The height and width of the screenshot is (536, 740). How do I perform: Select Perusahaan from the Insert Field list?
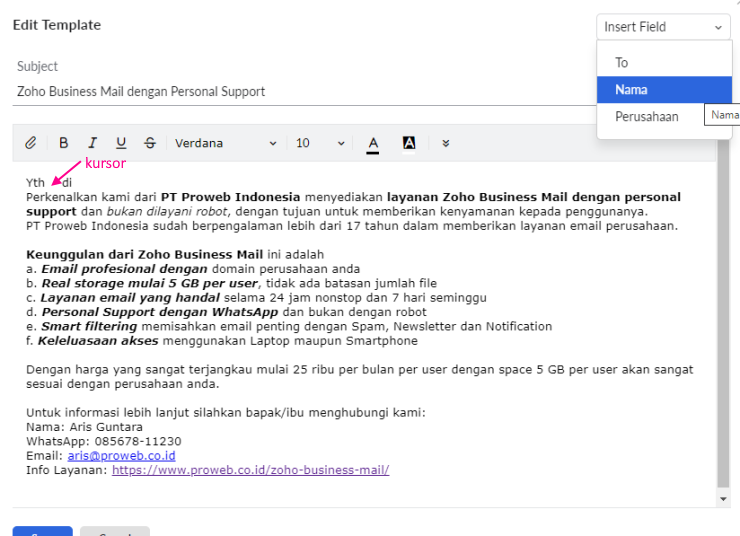tap(664, 117)
